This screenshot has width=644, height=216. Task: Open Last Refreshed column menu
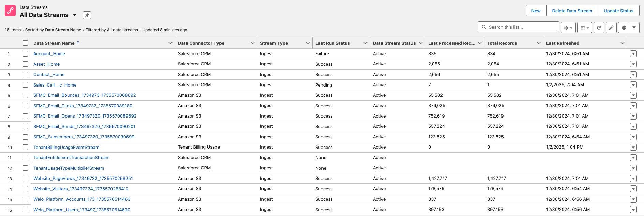(x=622, y=43)
